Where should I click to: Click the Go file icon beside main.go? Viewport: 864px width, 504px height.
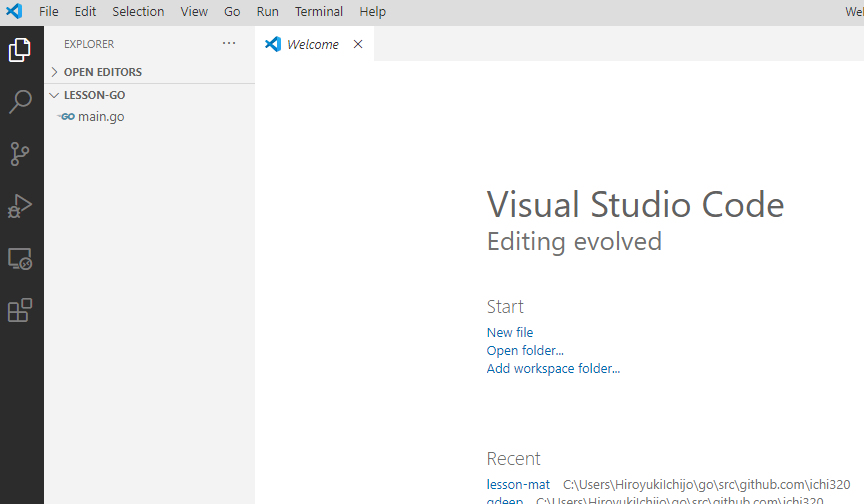[67, 117]
